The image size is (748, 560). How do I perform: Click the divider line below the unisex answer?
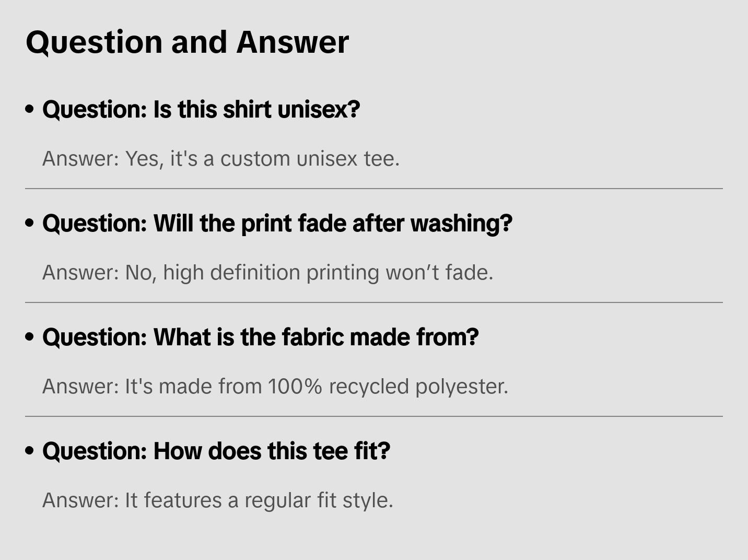click(x=374, y=189)
